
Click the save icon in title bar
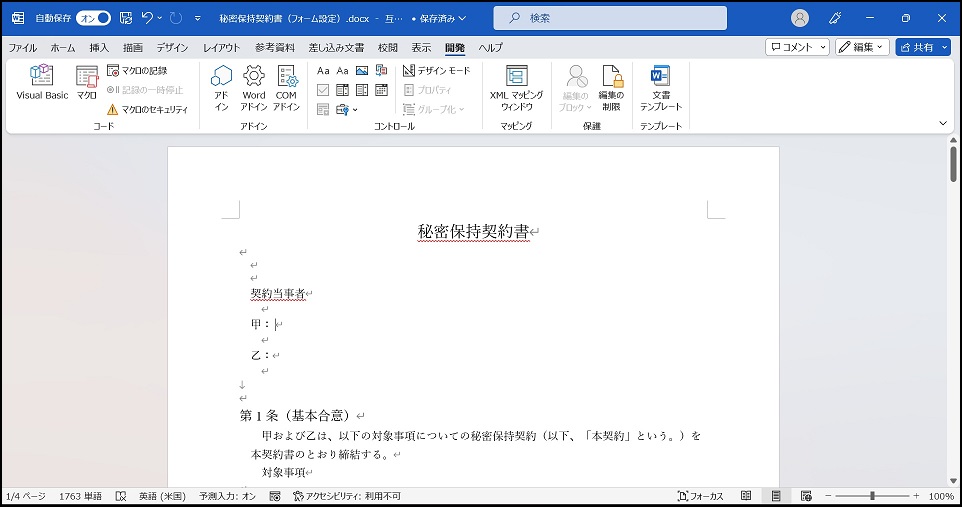pos(126,18)
